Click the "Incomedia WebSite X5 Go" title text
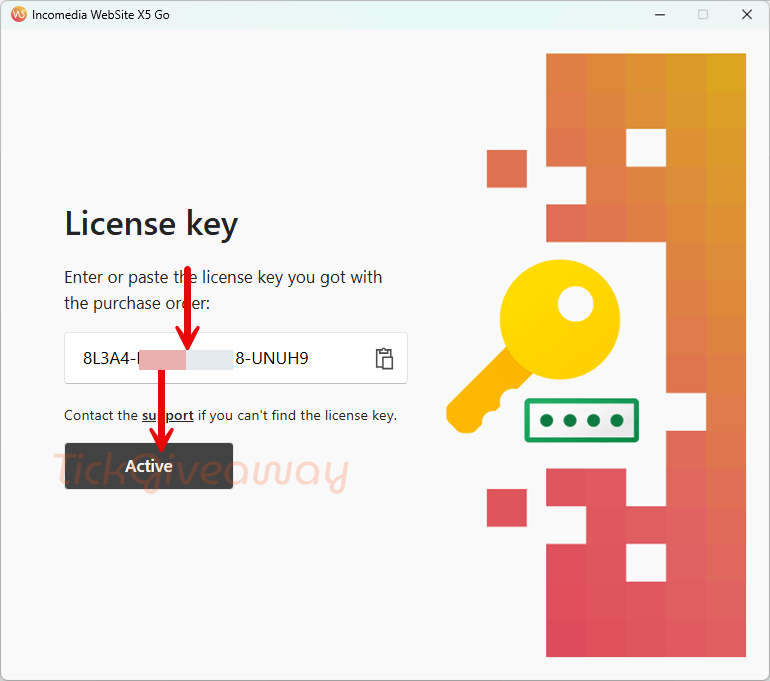The height and width of the screenshot is (681, 770). coord(101,15)
